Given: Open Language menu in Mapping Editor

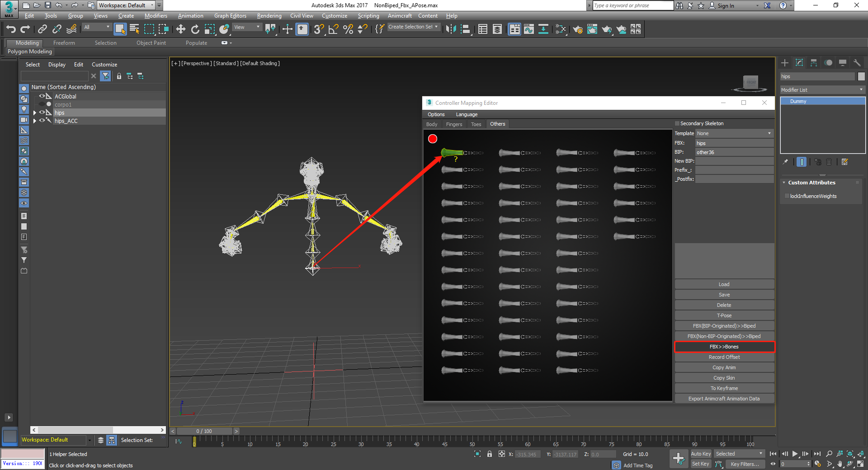Looking at the screenshot, I should pyautogui.click(x=467, y=115).
